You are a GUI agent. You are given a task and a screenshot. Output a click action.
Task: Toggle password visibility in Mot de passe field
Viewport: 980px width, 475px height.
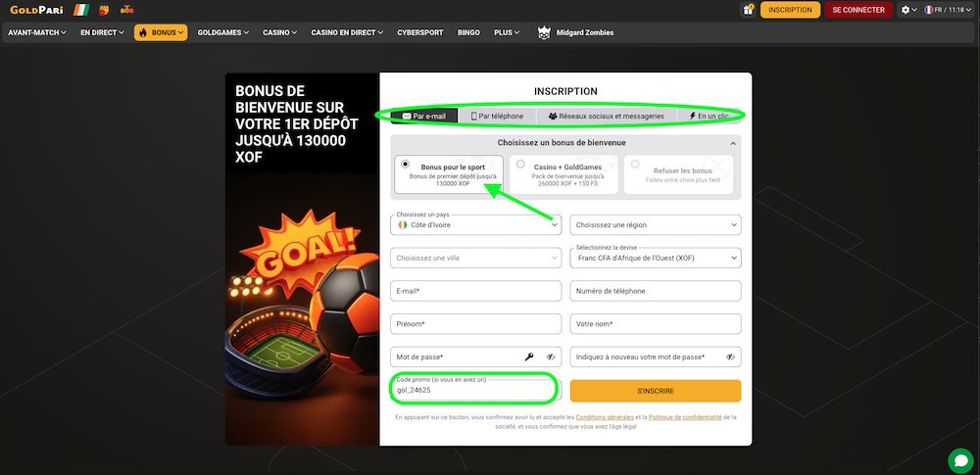pyautogui.click(x=551, y=356)
